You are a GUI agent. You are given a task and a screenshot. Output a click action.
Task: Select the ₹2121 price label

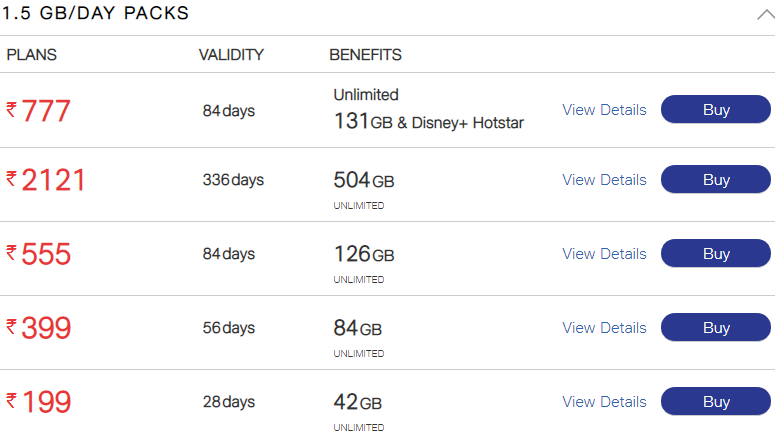pos(45,180)
